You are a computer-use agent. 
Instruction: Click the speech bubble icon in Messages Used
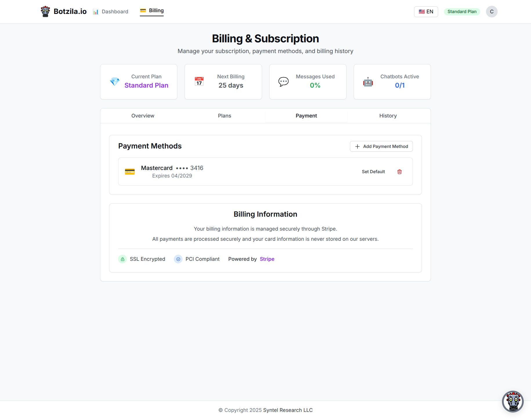[x=283, y=82]
